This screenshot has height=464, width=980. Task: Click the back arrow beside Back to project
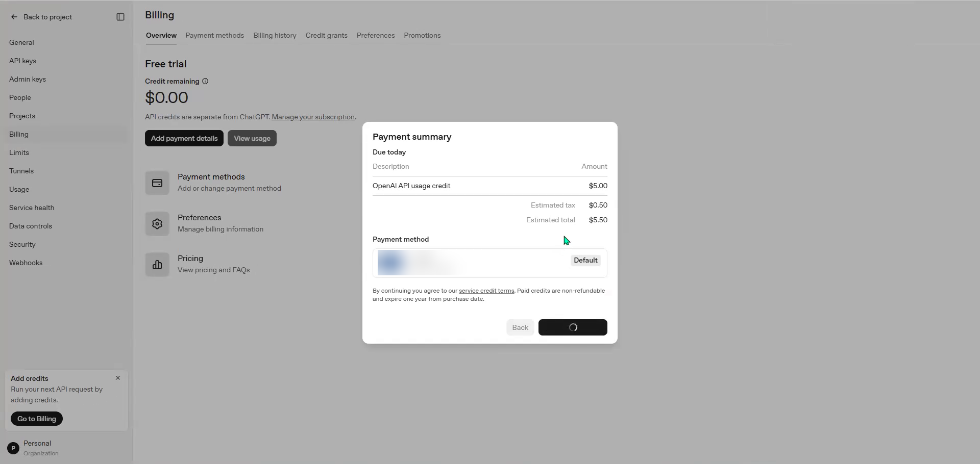pos(14,17)
